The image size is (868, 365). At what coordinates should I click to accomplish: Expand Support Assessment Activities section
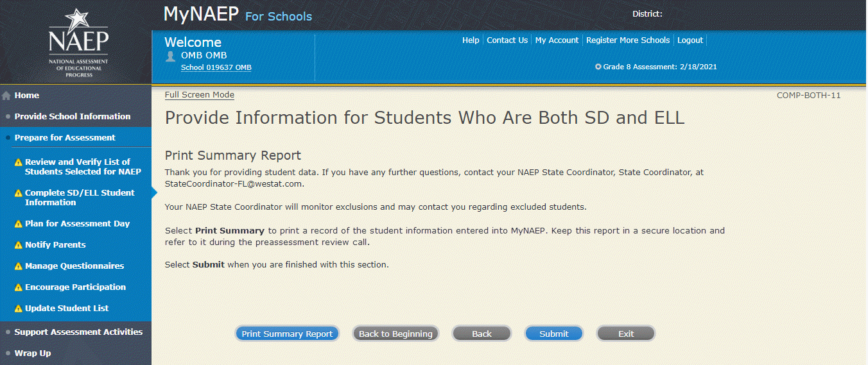click(78, 332)
